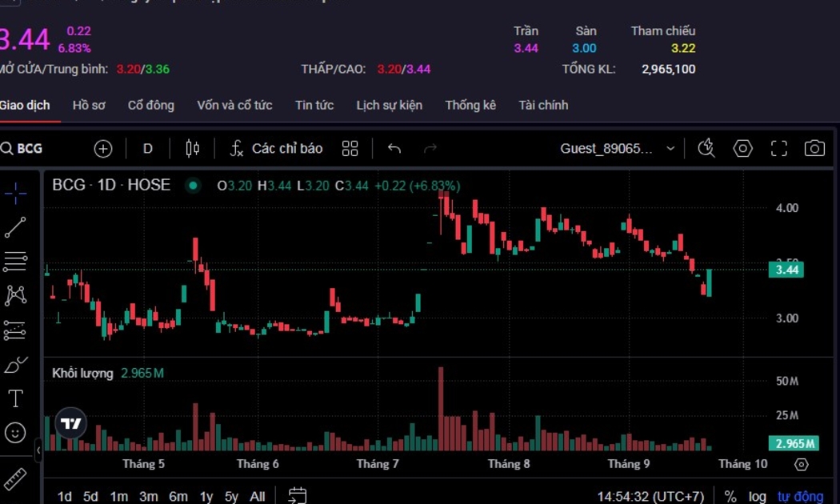Open the Guest_89065 layout dropdown
Viewport: 840px width, 504px height.
tap(617, 148)
